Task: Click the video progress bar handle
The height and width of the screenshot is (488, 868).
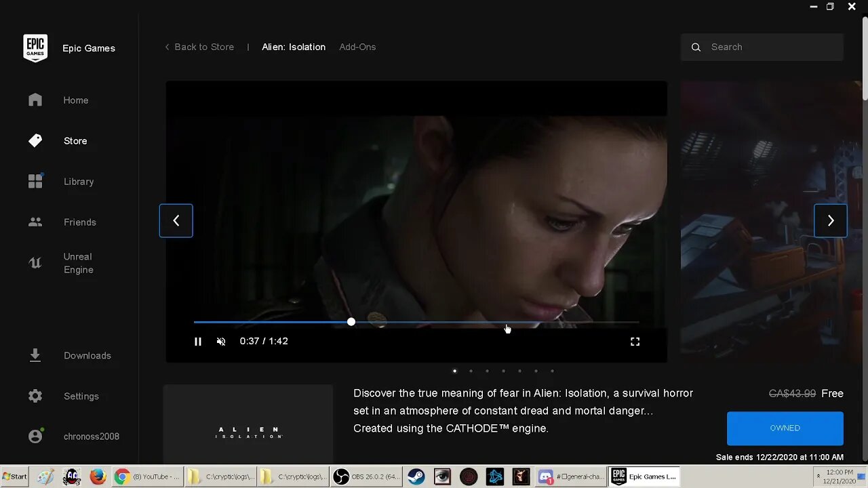Action: coord(351,322)
